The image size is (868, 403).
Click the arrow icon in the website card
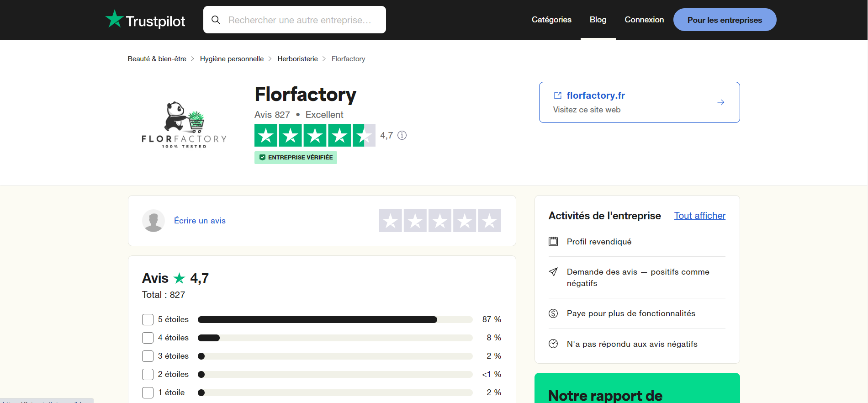[721, 102]
